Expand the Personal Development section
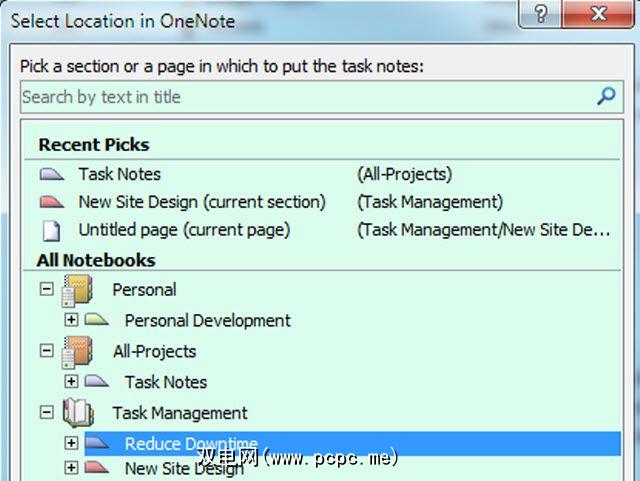Screen dimensions: 640x481 click(x=71, y=321)
